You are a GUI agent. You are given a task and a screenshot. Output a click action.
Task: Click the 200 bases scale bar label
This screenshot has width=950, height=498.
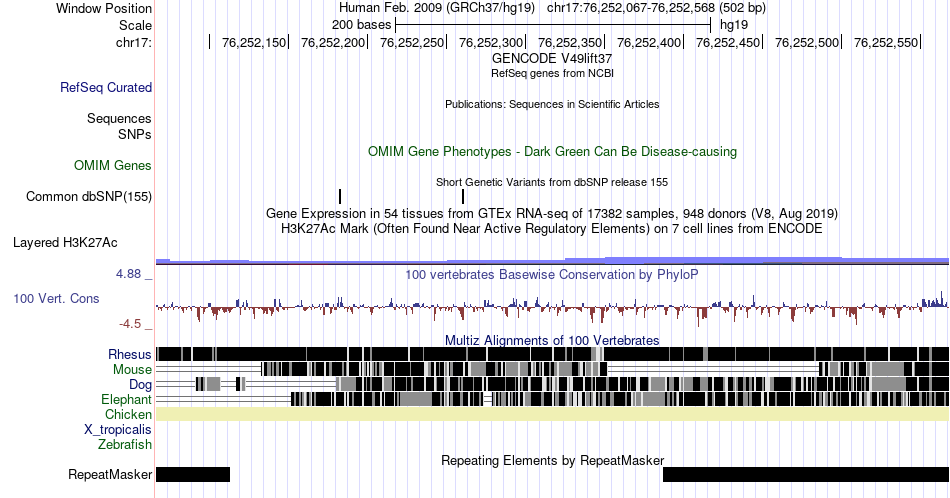362,25
